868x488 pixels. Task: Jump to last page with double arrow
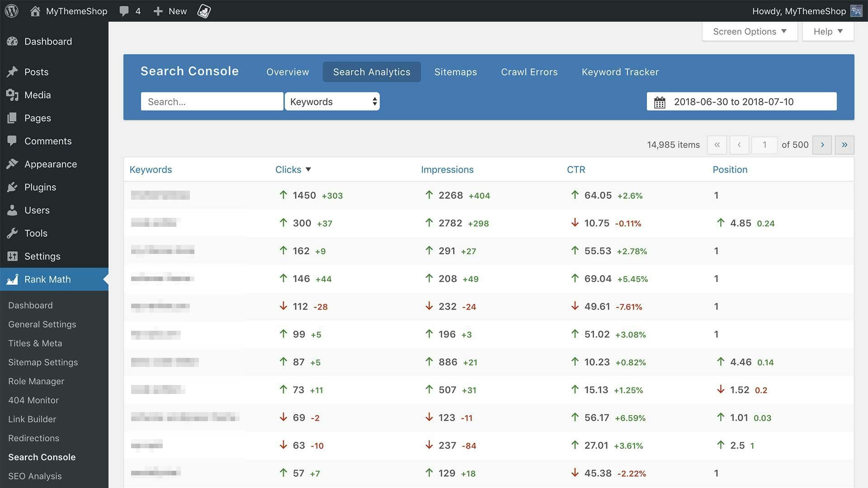tap(844, 145)
